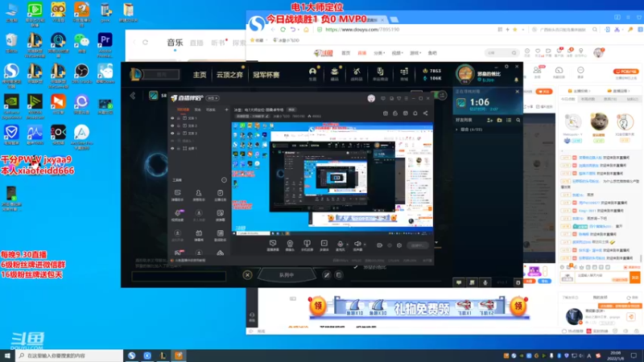Click the webcam source button in streaming tool

(290, 245)
